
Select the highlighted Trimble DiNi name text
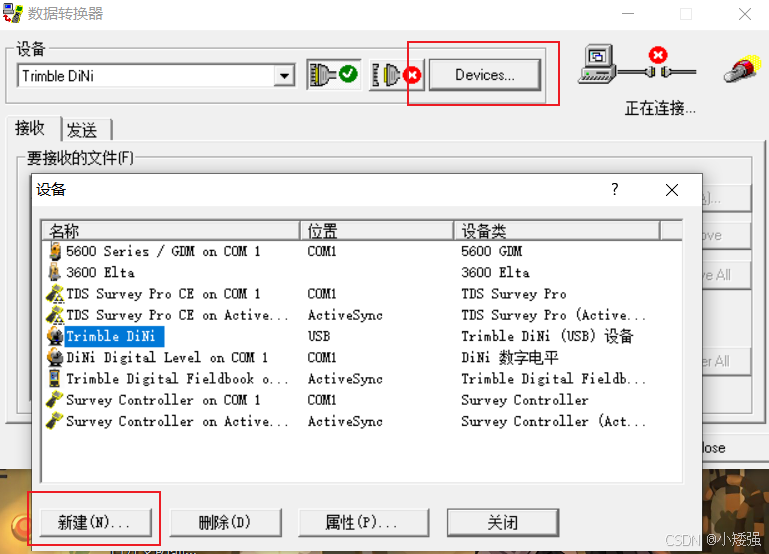114,336
